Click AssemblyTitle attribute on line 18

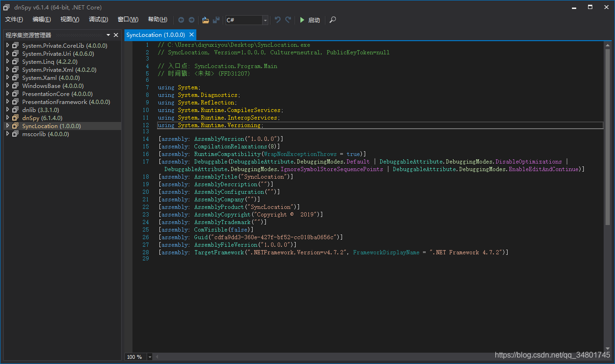(216, 177)
